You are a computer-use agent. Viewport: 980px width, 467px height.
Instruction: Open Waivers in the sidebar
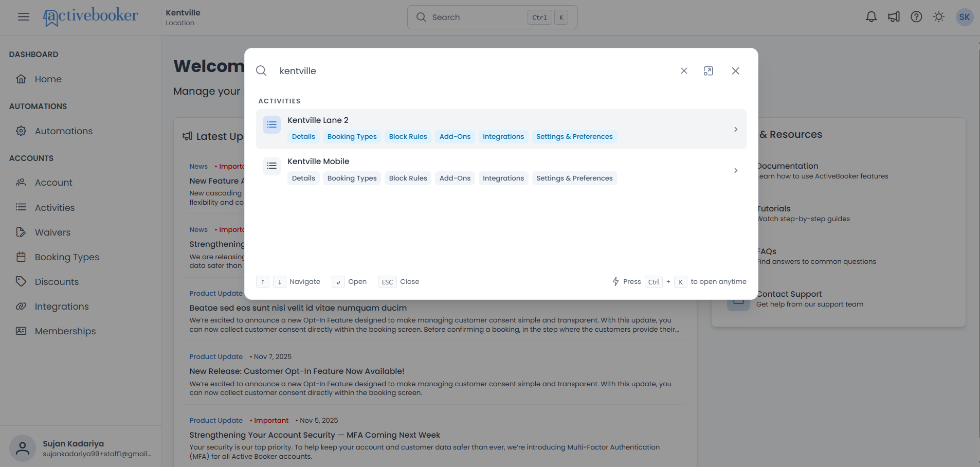[52, 232]
